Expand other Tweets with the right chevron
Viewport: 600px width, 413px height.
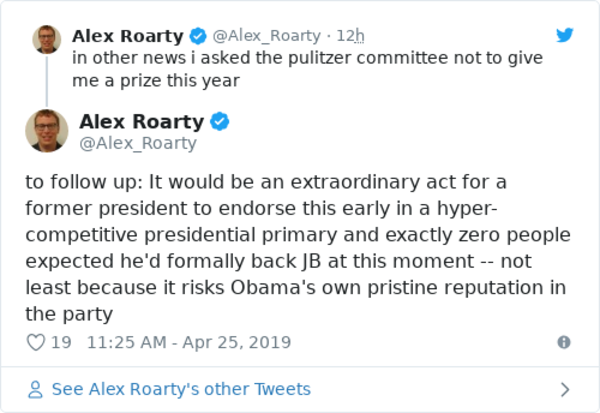click(564, 389)
